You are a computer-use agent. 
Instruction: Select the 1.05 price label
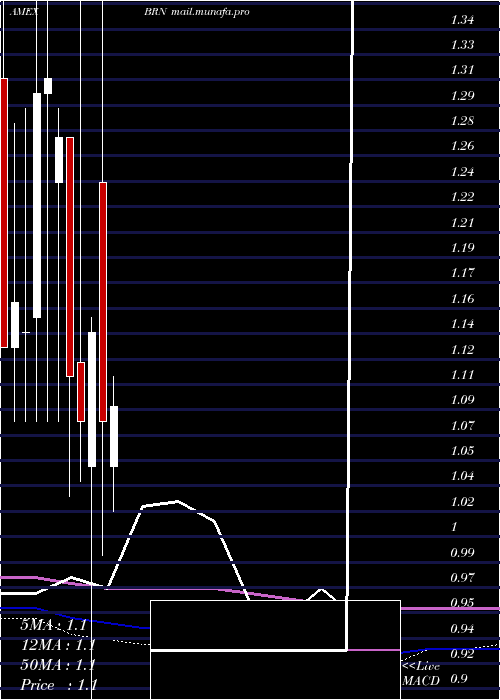pyautogui.click(x=462, y=450)
